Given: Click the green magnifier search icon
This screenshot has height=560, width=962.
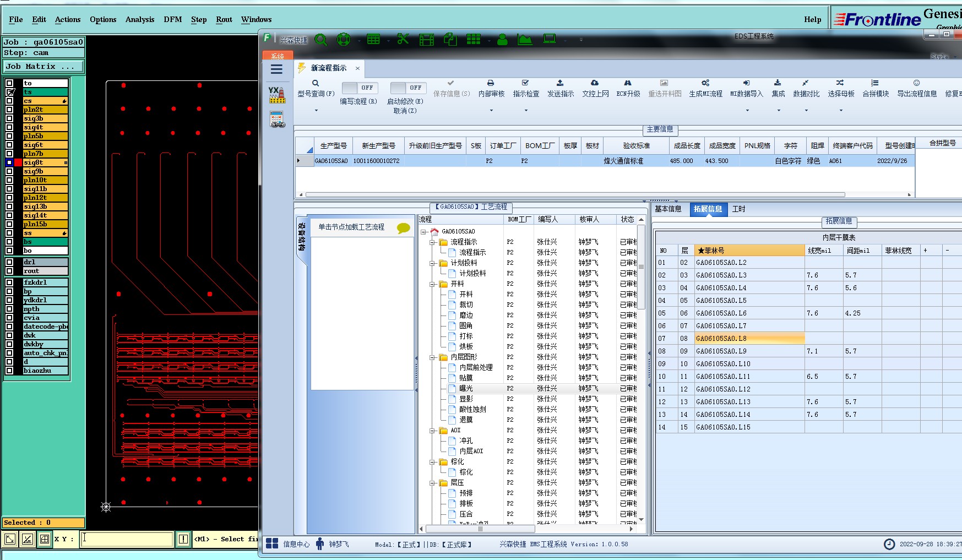Looking at the screenshot, I should pyautogui.click(x=321, y=40).
